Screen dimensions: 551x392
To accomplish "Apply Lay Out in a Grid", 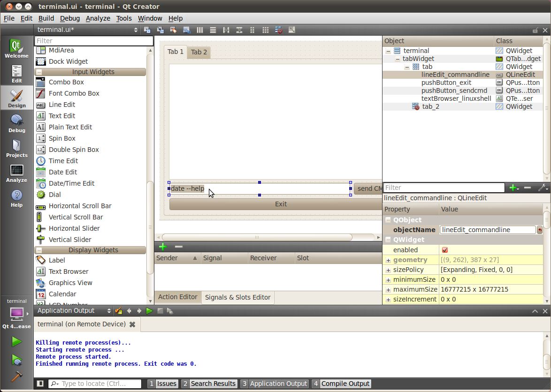I will click(266, 30).
